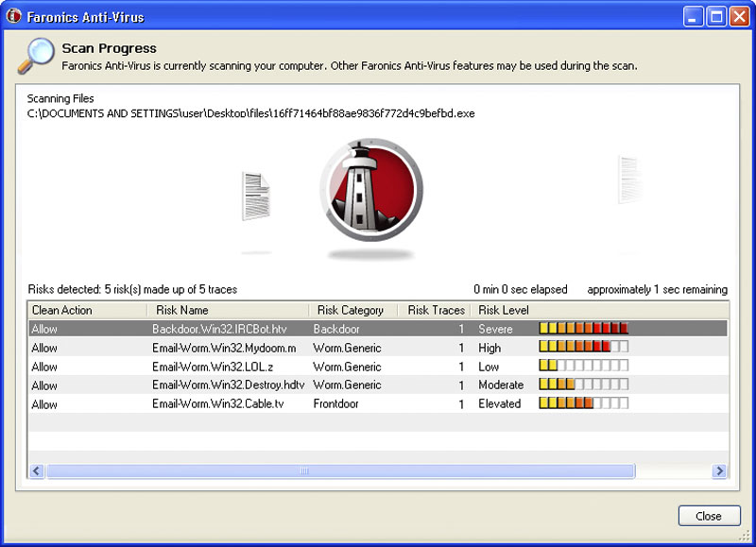Click the Moderate risk level bar

(x=584, y=385)
